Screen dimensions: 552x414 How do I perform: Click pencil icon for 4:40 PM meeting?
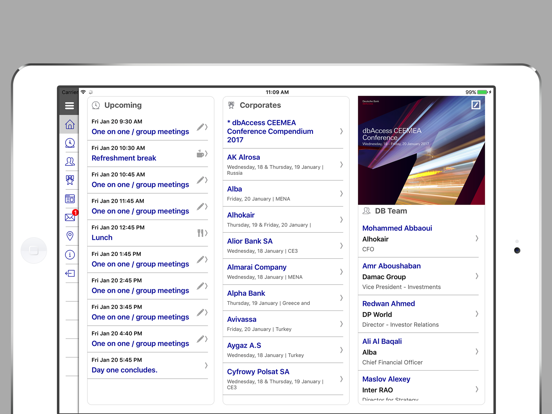pos(200,339)
